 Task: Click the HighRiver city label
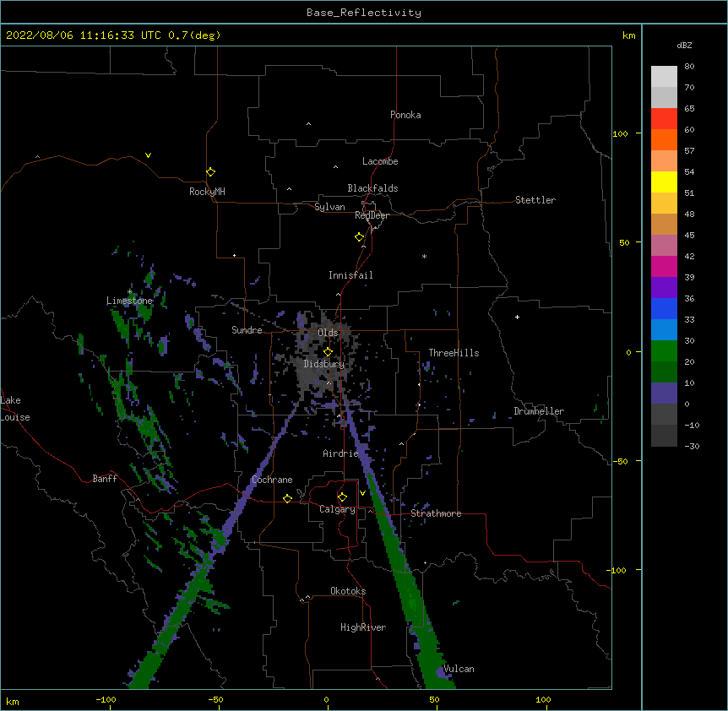(x=363, y=627)
